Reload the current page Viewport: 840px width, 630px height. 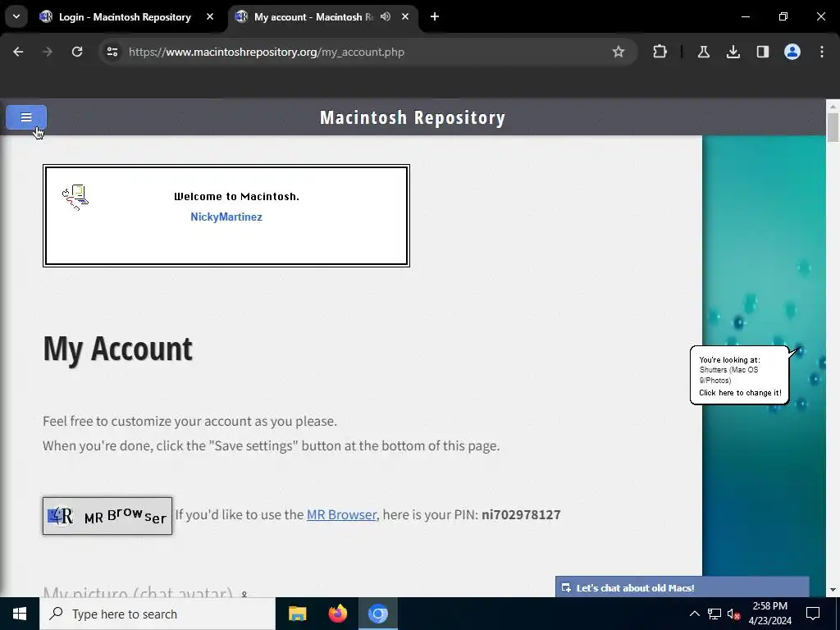click(x=77, y=52)
